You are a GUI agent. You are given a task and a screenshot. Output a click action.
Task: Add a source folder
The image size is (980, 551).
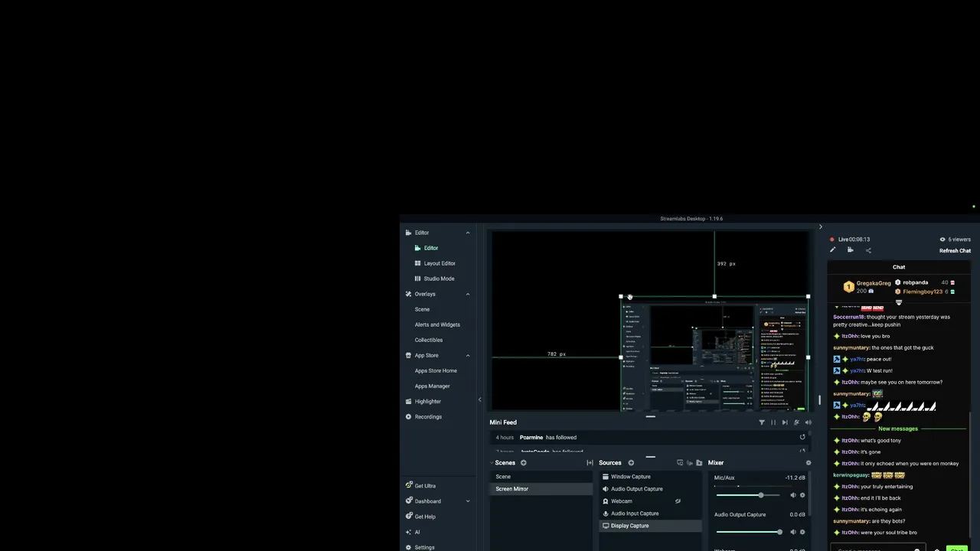click(x=699, y=463)
